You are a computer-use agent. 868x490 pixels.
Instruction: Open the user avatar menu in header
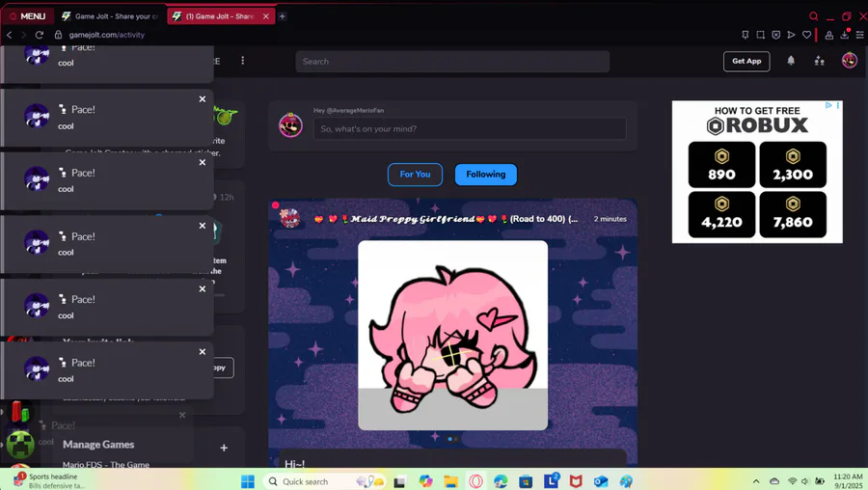pyautogui.click(x=849, y=61)
